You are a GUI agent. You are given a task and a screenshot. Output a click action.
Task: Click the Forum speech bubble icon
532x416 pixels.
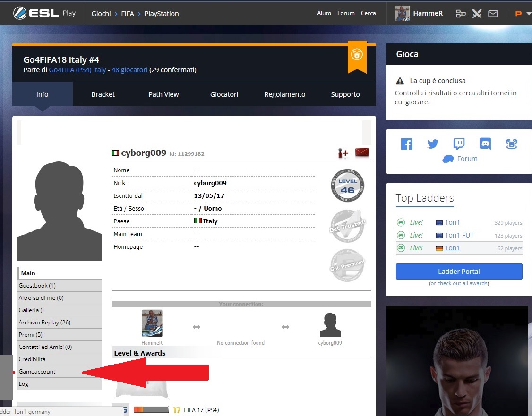click(448, 159)
